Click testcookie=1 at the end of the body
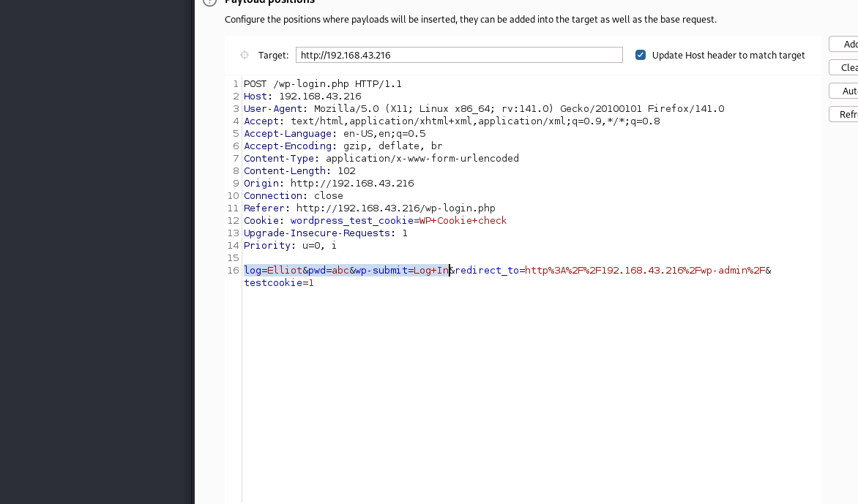 [278, 282]
